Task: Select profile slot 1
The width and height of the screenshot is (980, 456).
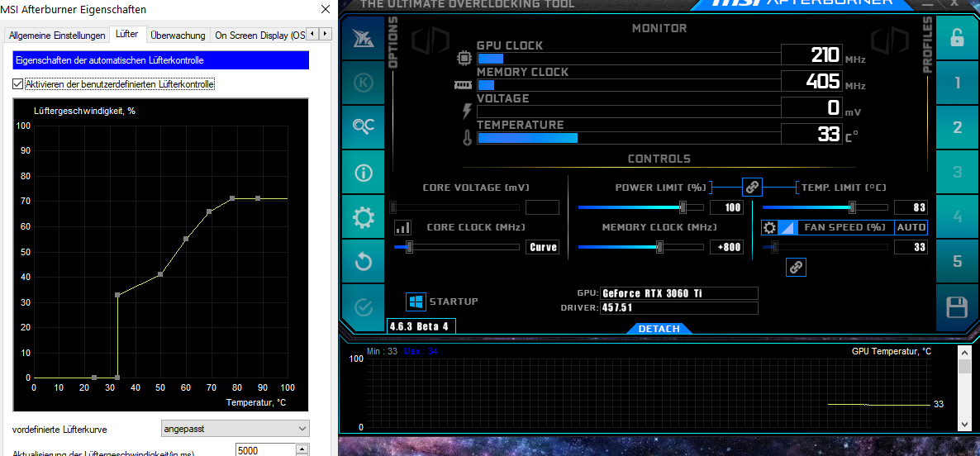Action: [x=957, y=83]
